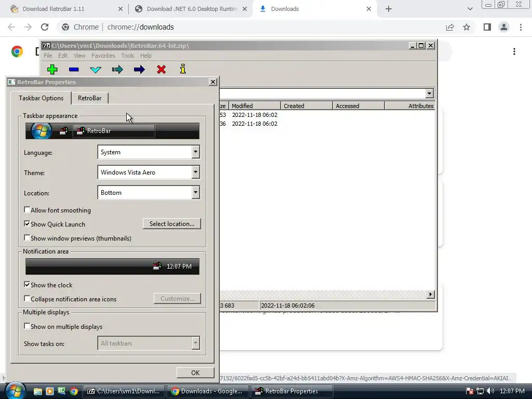Expand Chrome's tab search chevron
This screenshot has height=399, width=532.
pyautogui.click(x=470, y=9)
